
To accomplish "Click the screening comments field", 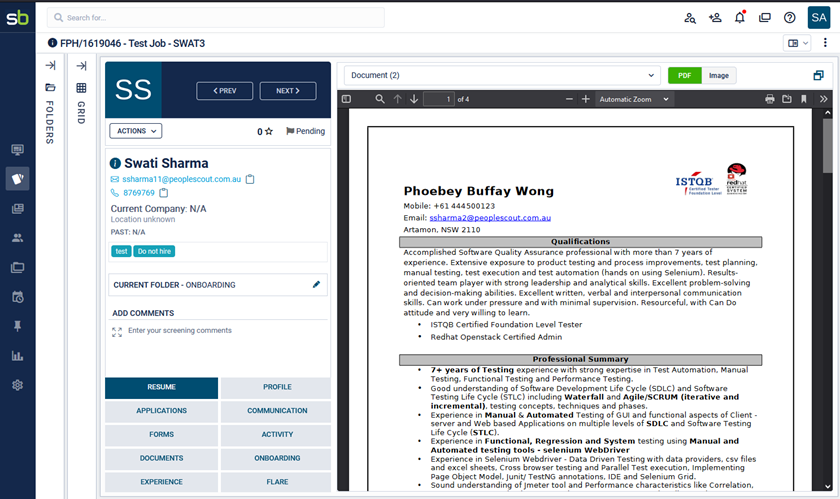I will pos(218,346).
